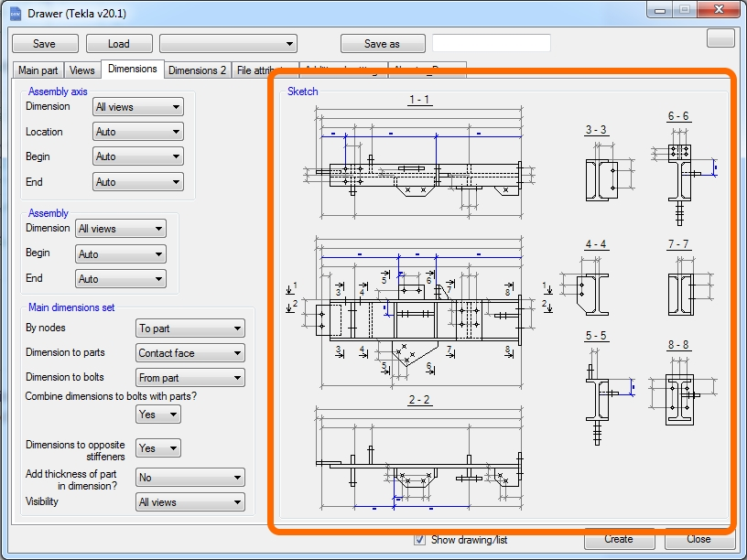Click the Save as name input field
This screenshot has width=747, height=560.
tap(491, 44)
